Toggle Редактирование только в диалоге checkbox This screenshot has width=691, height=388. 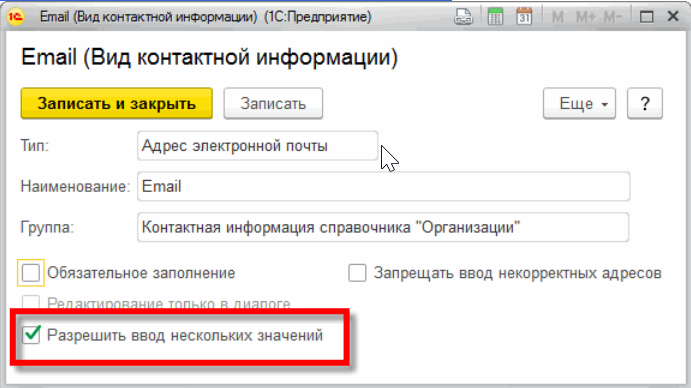(x=30, y=302)
